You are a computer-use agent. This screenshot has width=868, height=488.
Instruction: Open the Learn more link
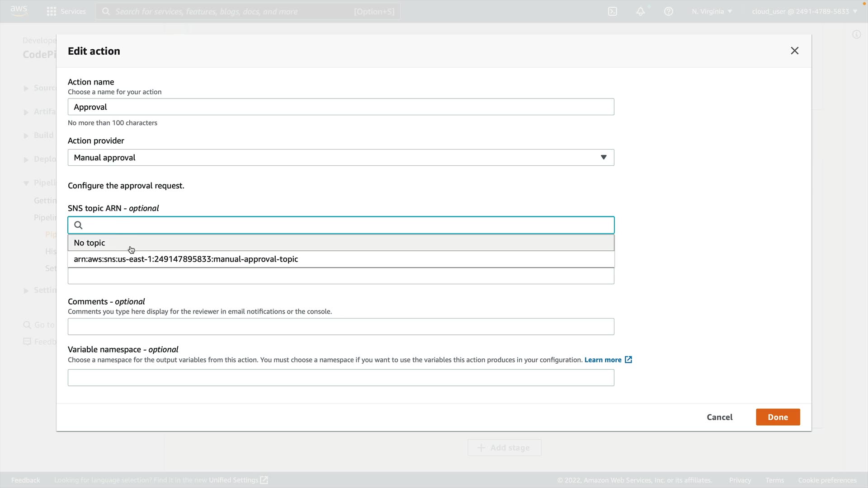tap(603, 360)
